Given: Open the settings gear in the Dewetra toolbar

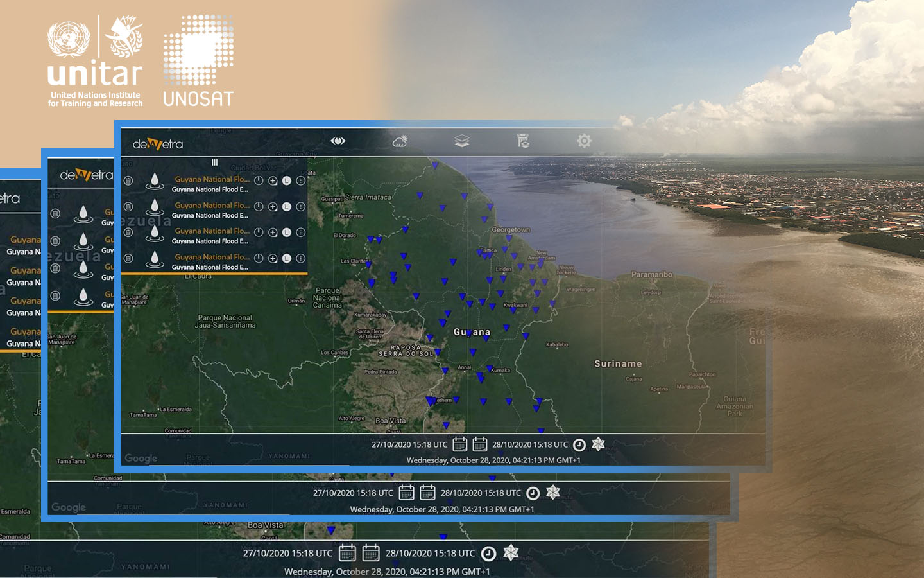Looking at the screenshot, I should [584, 141].
